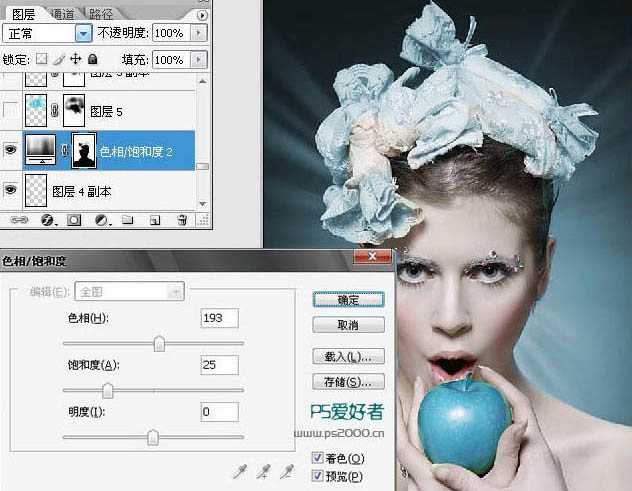The width and height of the screenshot is (632, 491).
Task: Hide the 色相/饱和度 2 layer
Action: [12, 150]
